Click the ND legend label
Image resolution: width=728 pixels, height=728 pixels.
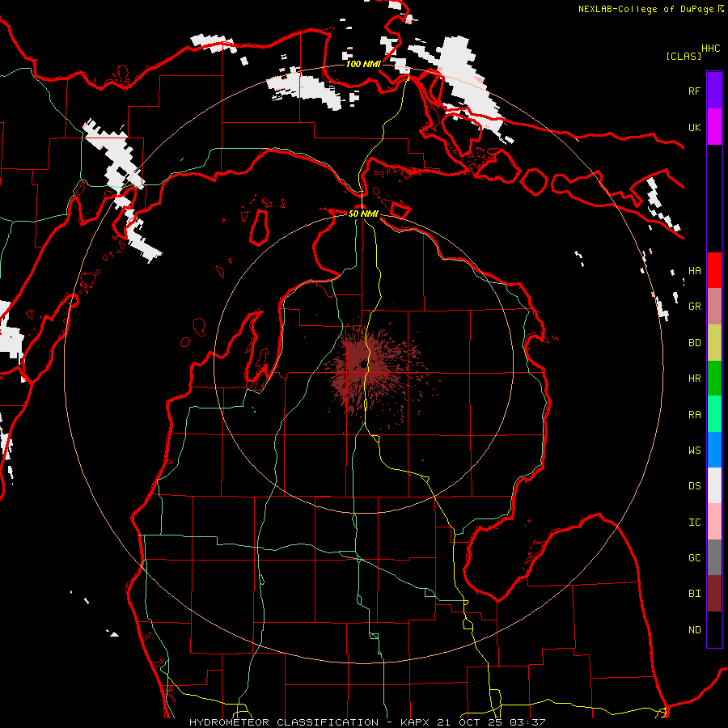coord(694,630)
